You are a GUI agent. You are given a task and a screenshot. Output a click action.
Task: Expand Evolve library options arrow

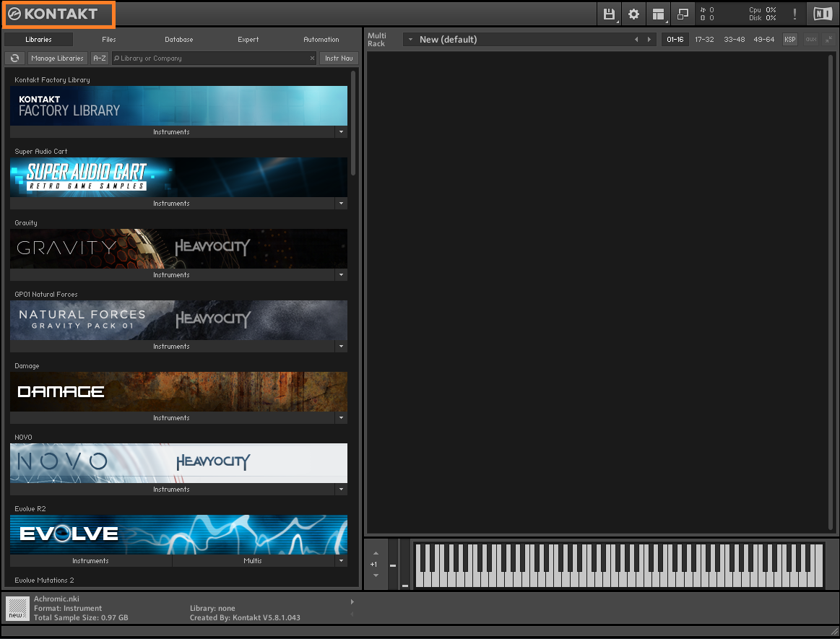[x=341, y=561]
